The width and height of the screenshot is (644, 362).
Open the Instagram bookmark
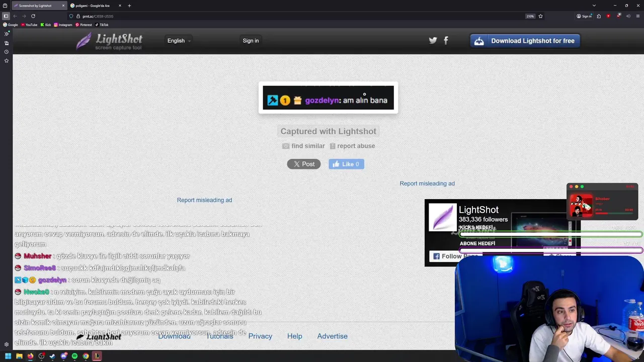pyautogui.click(x=63, y=25)
